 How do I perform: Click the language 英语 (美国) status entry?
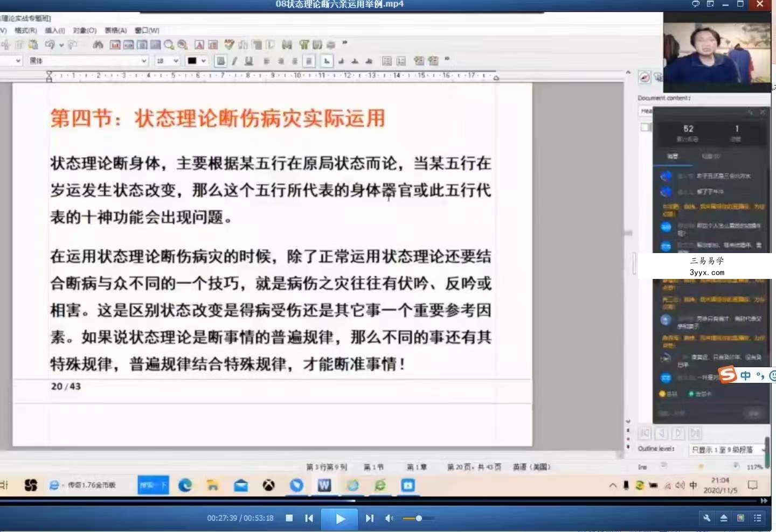coord(531,467)
